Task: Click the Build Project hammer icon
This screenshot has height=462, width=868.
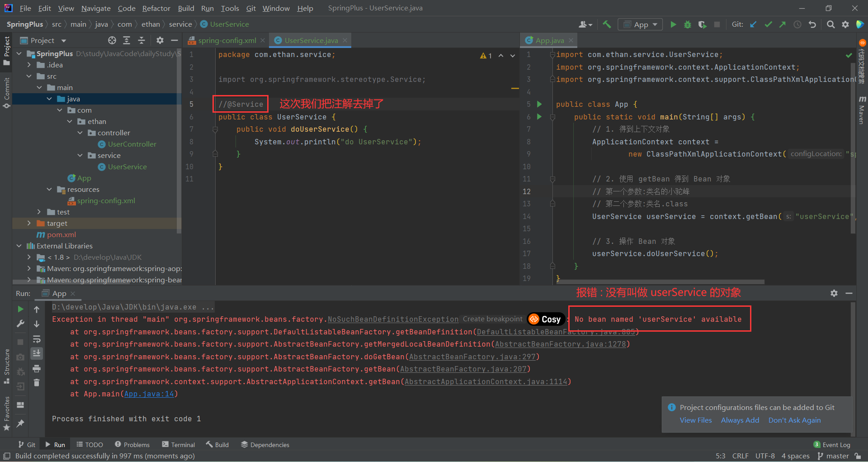Action: pyautogui.click(x=607, y=24)
